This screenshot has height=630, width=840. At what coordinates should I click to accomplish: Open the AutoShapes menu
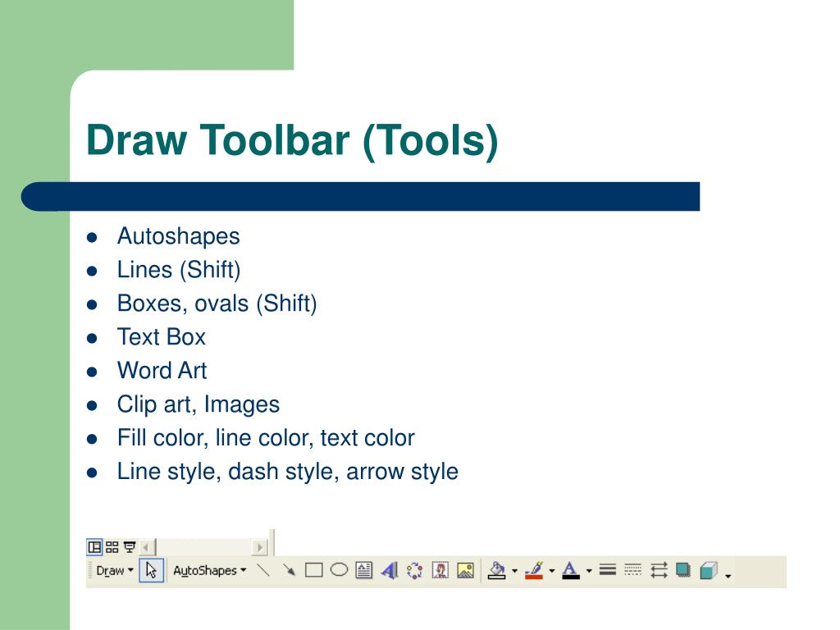(209, 571)
